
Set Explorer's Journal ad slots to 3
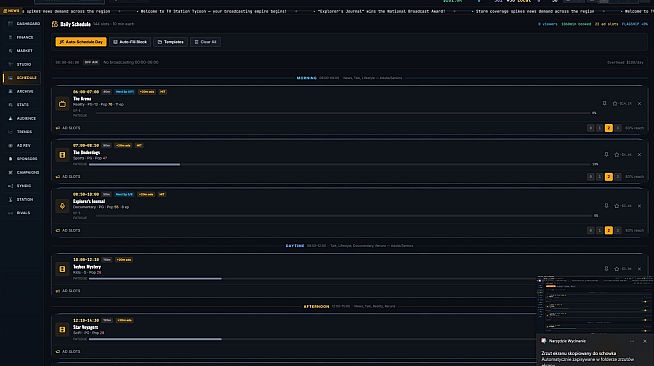point(618,230)
